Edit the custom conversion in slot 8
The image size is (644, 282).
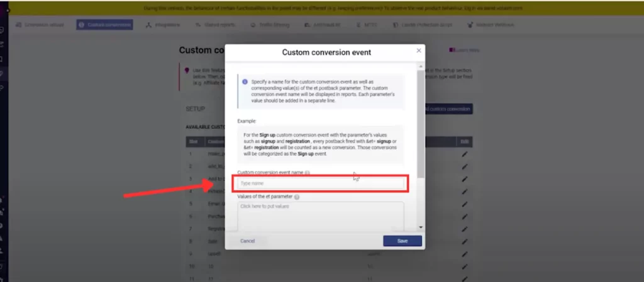point(465,242)
